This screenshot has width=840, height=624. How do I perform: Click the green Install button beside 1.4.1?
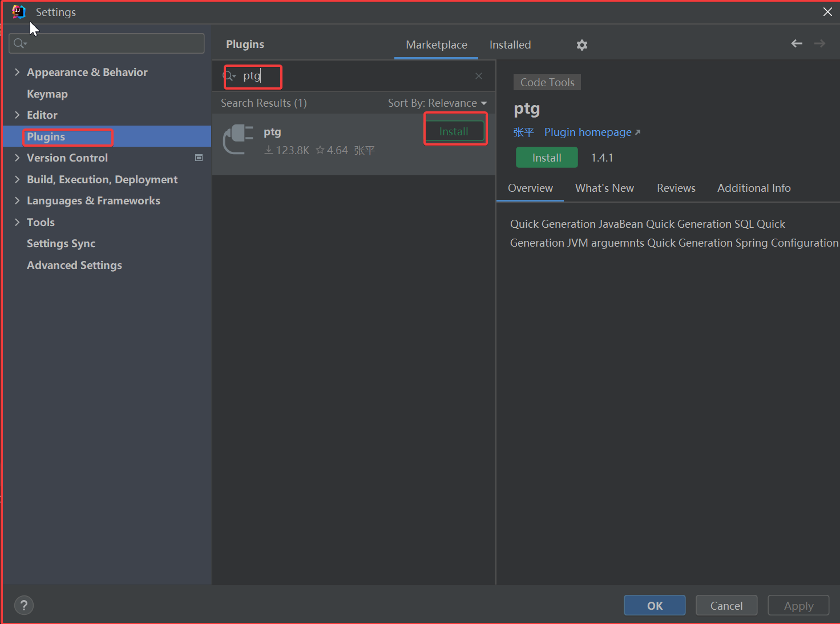[547, 158]
